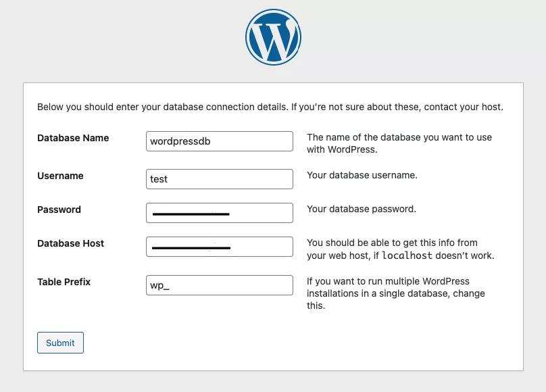Focus the masked Password field

tap(219, 212)
